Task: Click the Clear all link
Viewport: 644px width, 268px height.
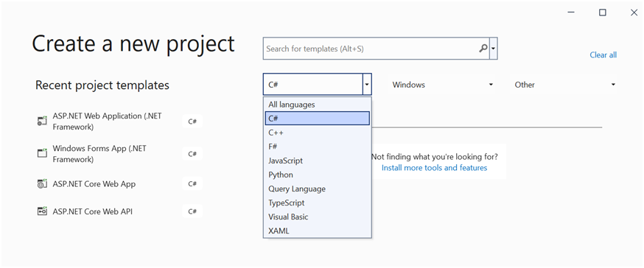Action: click(603, 54)
